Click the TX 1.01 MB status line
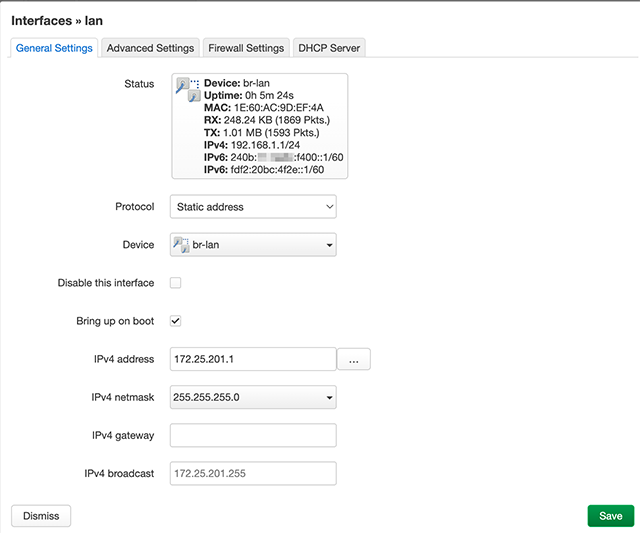Viewport: 640px width, 533px height. pyautogui.click(x=262, y=133)
